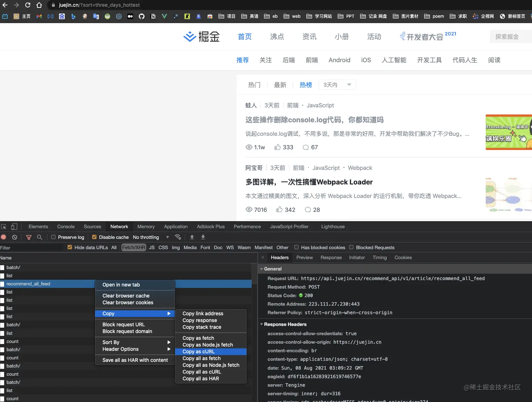Open the GitHub bookmark icon
532x402 pixels.
142,16
